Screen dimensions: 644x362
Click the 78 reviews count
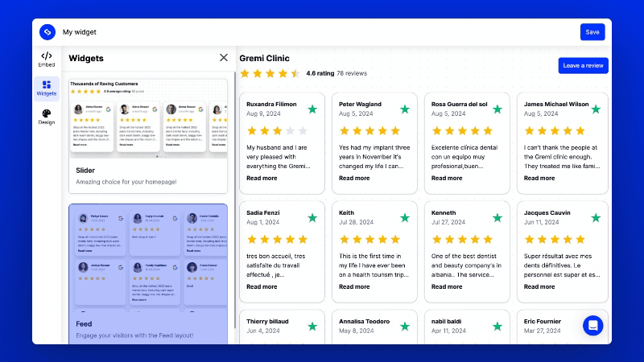[352, 73]
